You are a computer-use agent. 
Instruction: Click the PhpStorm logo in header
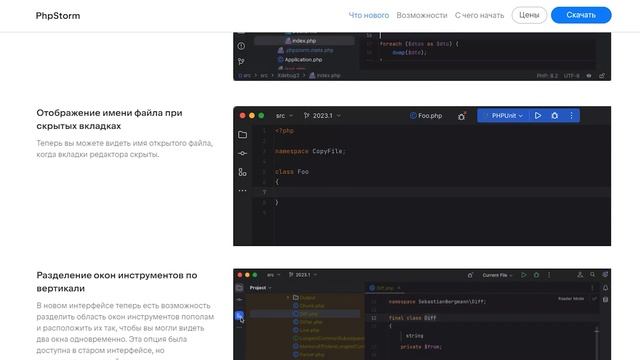pos(58,16)
